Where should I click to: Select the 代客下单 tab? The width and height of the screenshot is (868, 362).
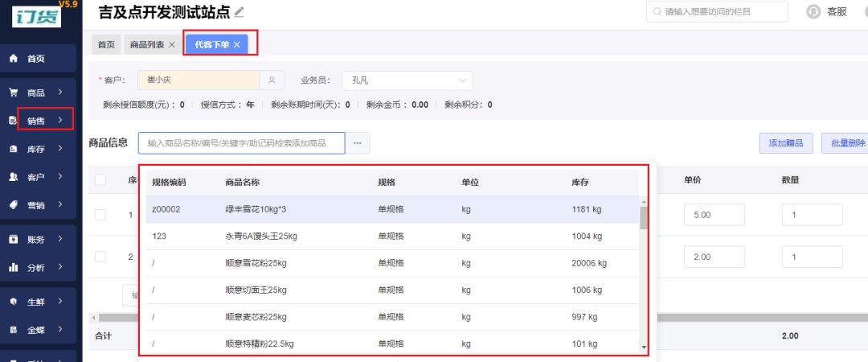click(x=216, y=45)
